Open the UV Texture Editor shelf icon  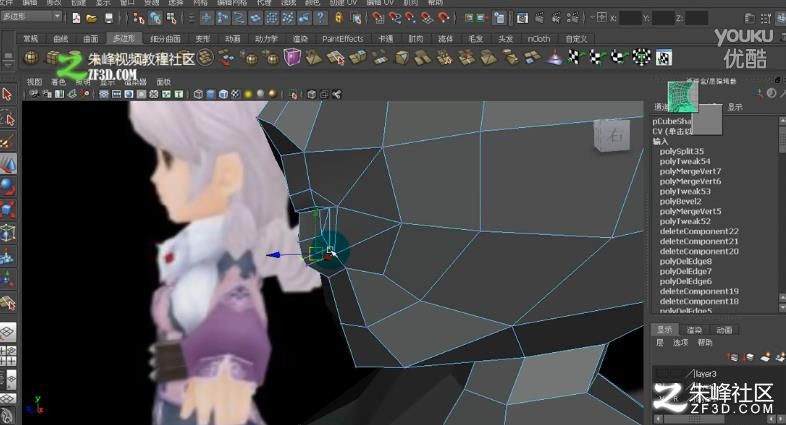[x=664, y=58]
